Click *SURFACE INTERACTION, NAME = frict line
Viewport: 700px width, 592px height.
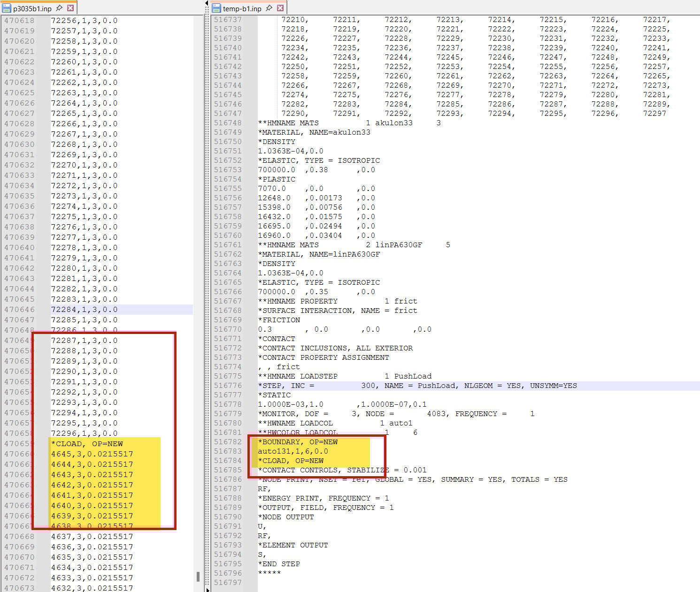coord(338,311)
